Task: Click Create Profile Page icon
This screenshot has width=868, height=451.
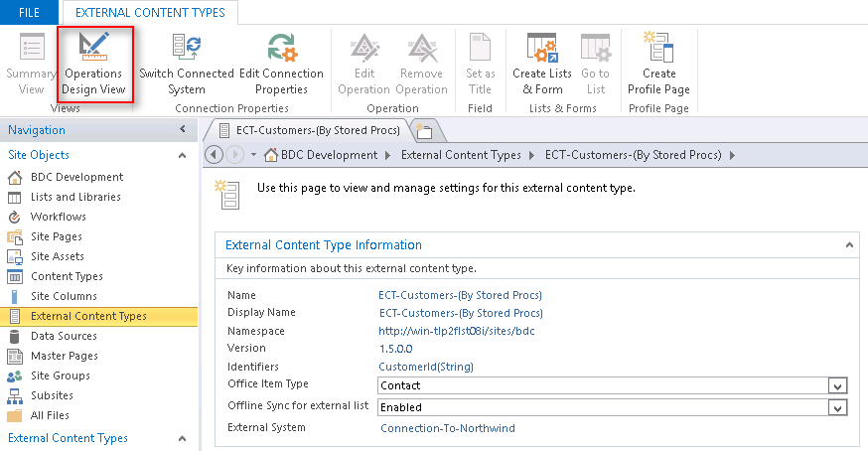Action: point(658,47)
